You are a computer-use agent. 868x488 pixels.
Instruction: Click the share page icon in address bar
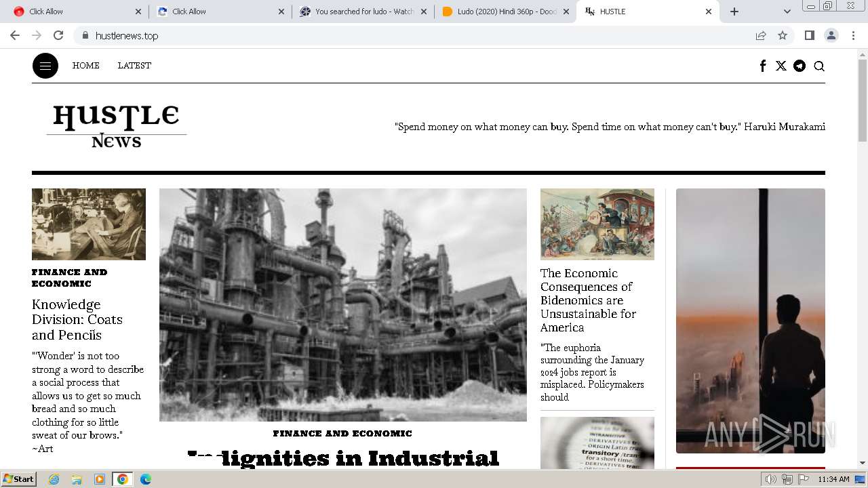point(761,35)
